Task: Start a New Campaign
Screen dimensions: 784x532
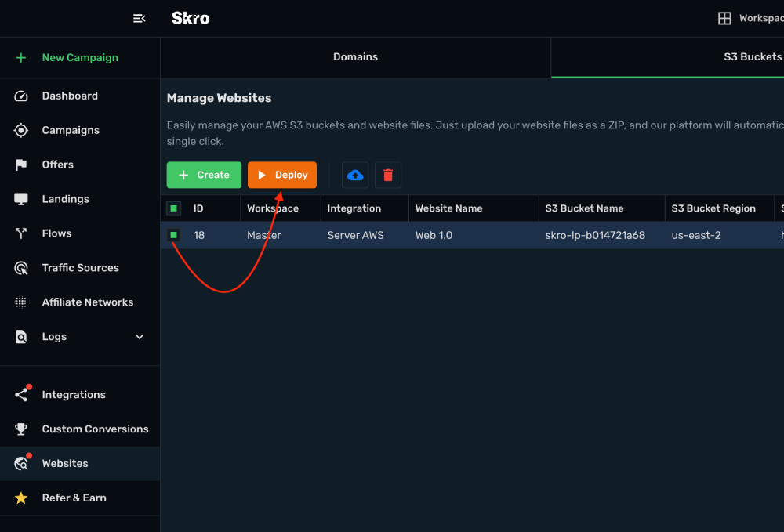Action: pyautogui.click(x=80, y=57)
